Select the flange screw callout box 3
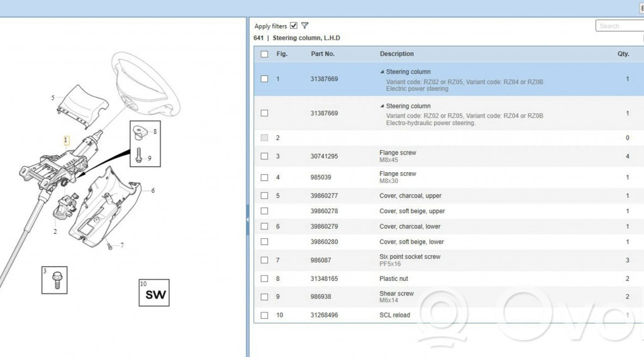The height and width of the screenshot is (357, 644). point(55,280)
